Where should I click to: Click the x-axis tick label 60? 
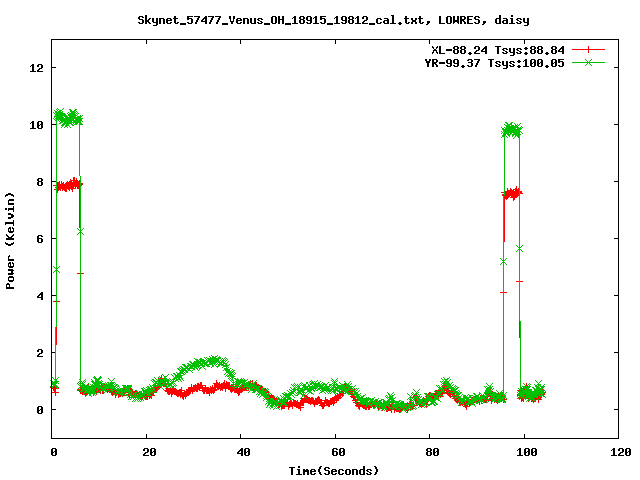click(x=338, y=452)
